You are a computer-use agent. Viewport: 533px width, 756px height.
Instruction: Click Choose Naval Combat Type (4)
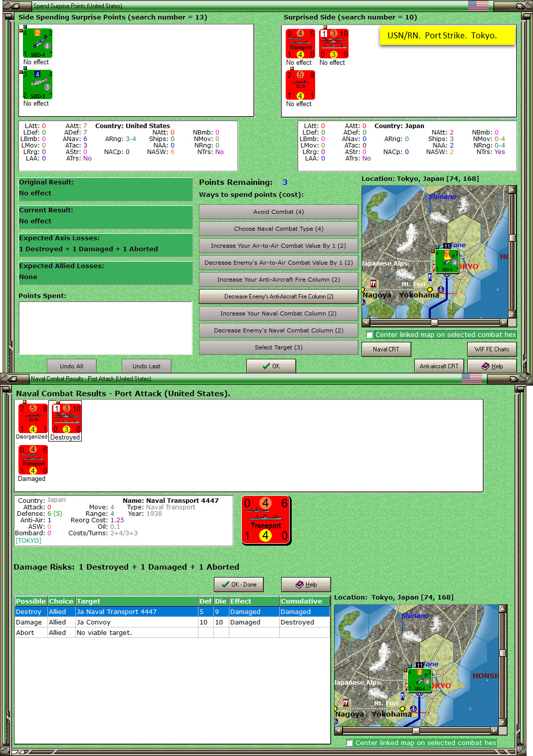point(279,229)
